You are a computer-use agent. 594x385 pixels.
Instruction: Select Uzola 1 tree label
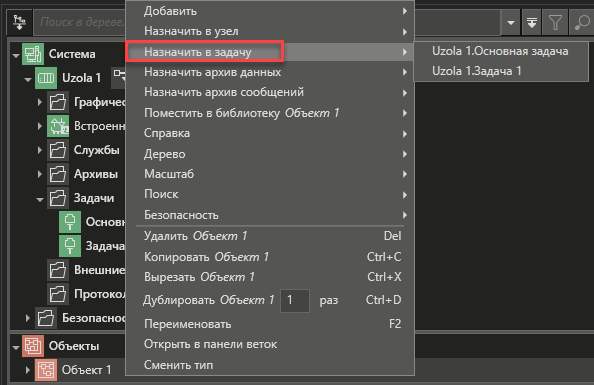click(x=81, y=78)
